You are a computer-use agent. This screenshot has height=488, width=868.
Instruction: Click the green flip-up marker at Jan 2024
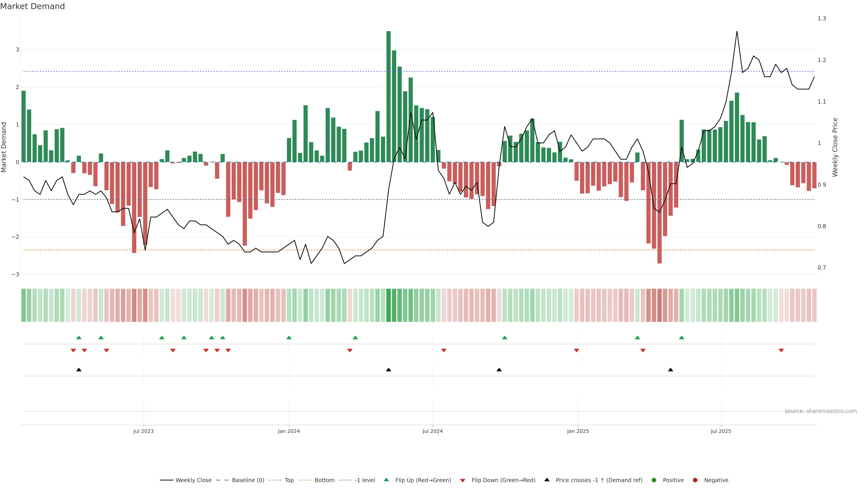tap(289, 338)
